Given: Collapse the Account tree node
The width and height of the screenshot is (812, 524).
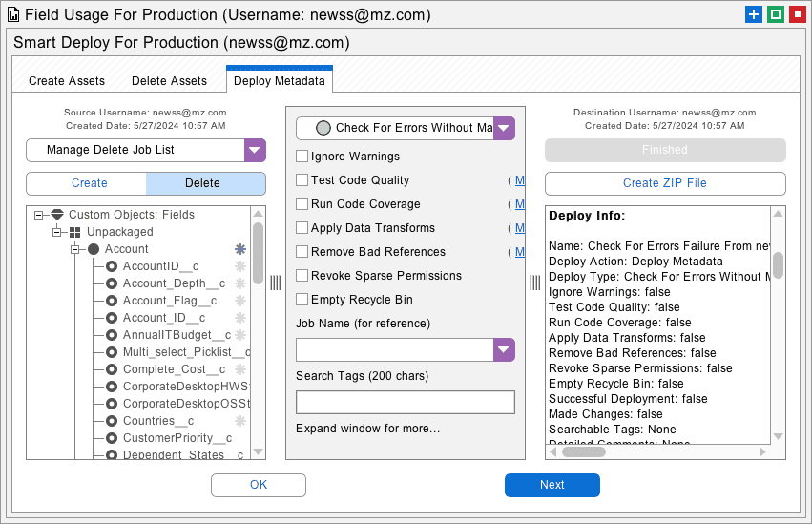Looking at the screenshot, I should (x=75, y=249).
